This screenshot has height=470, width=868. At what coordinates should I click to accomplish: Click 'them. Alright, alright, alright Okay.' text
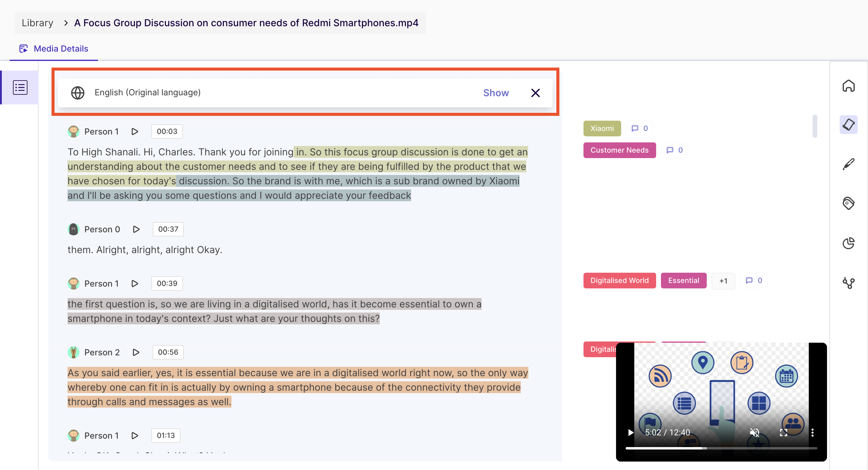click(145, 250)
